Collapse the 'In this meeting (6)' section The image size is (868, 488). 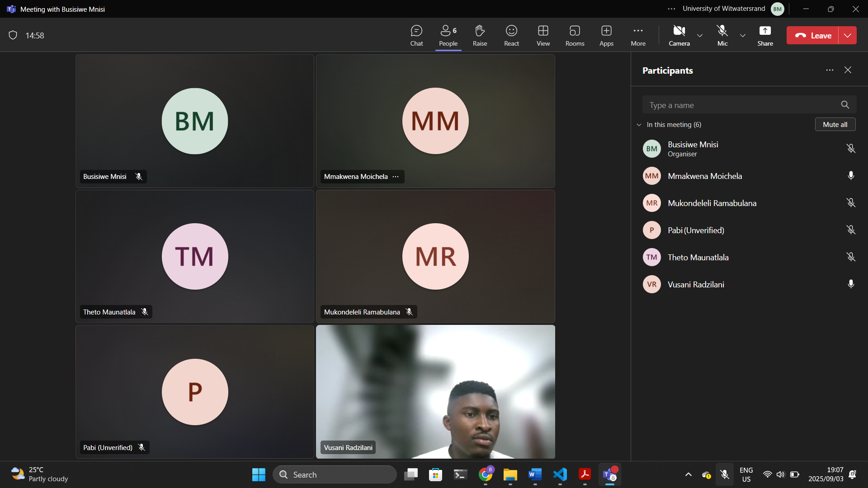coord(639,125)
